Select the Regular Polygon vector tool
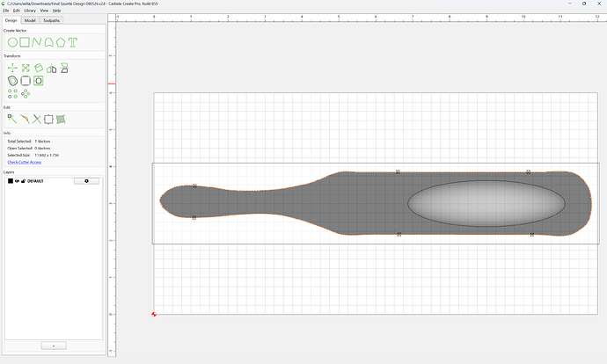 (x=61, y=42)
